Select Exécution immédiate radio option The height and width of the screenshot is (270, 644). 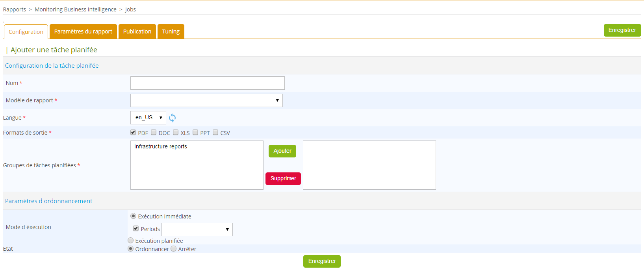(133, 216)
